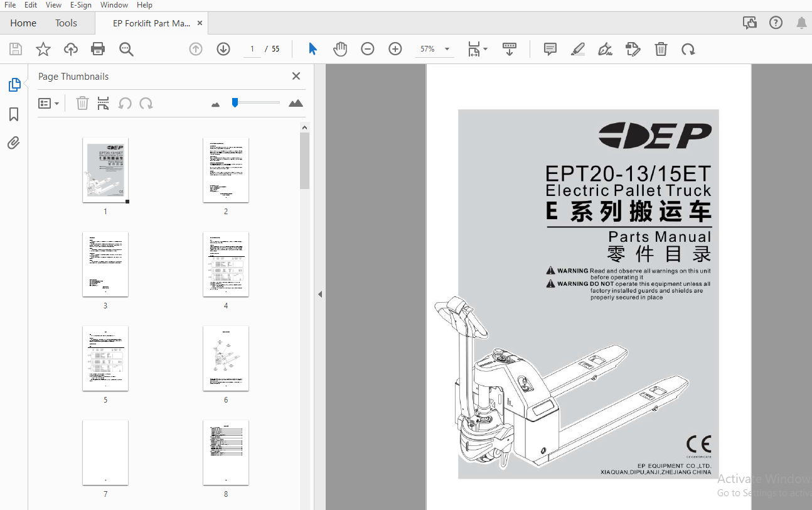Open the View menu

tap(54, 5)
